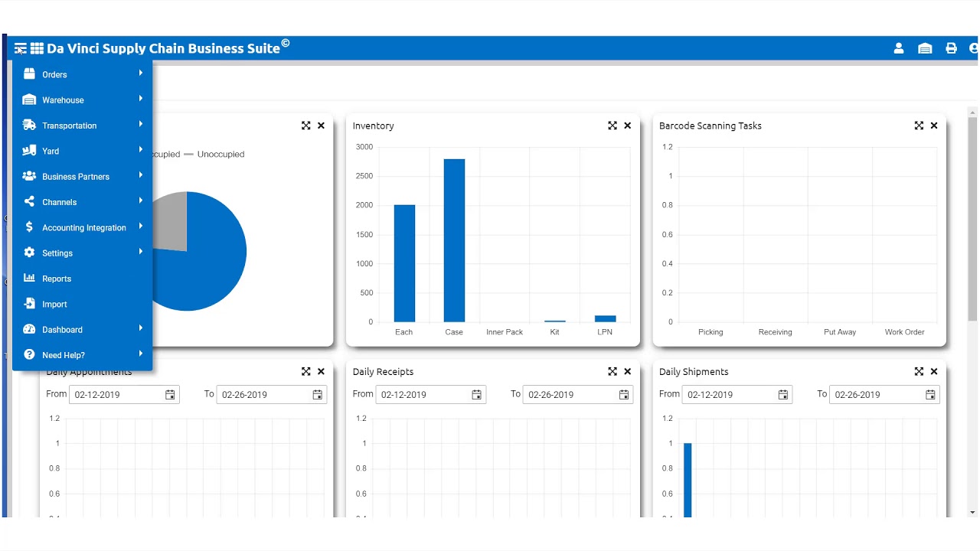
Task: Click the Yard forklift icon
Action: click(29, 151)
